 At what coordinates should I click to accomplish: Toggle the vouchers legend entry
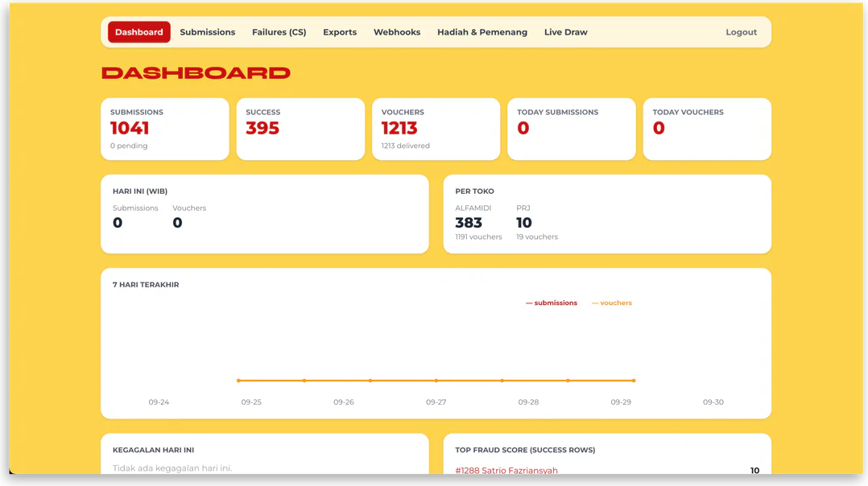[x=612, y=303]
